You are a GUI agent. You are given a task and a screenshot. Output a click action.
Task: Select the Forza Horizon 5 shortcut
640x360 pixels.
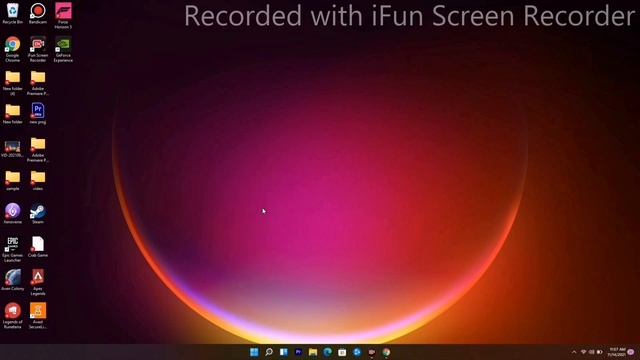pyautogui.click(x=63, y=16)
